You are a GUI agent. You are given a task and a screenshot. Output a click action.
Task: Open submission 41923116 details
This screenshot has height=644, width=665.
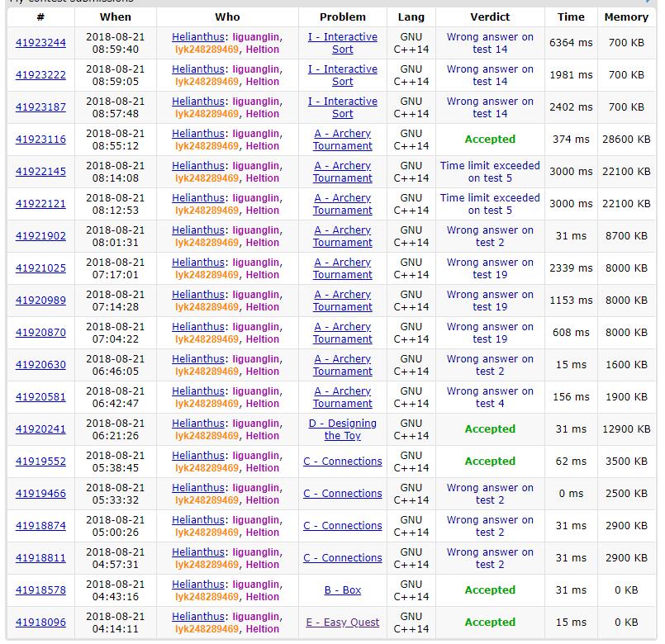tap(40, 140)
